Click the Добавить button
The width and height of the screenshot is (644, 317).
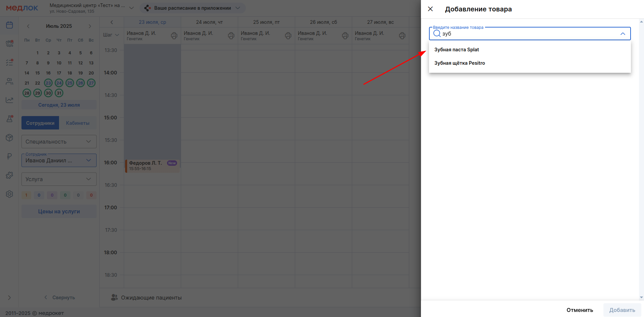point(622,310)
